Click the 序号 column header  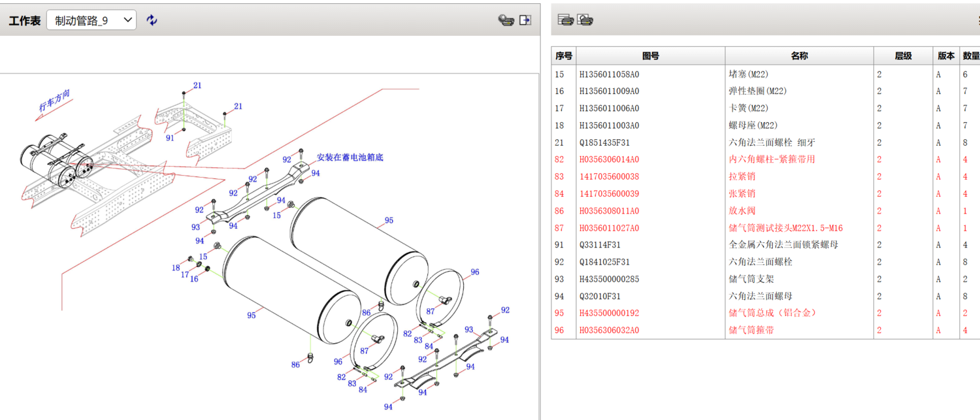click(x=563, y=56)
